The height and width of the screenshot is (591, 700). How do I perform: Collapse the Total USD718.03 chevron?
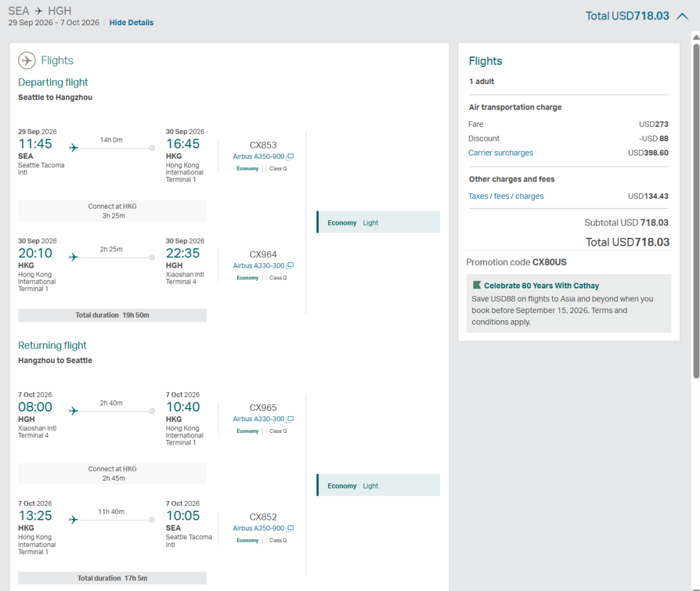(682, 16)
